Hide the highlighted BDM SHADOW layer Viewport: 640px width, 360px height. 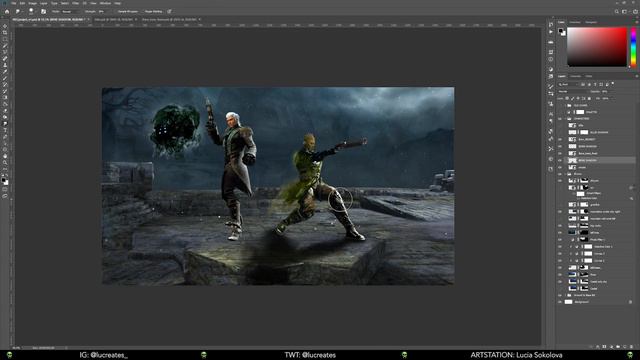pyautogui.click(x=560, y=160)
